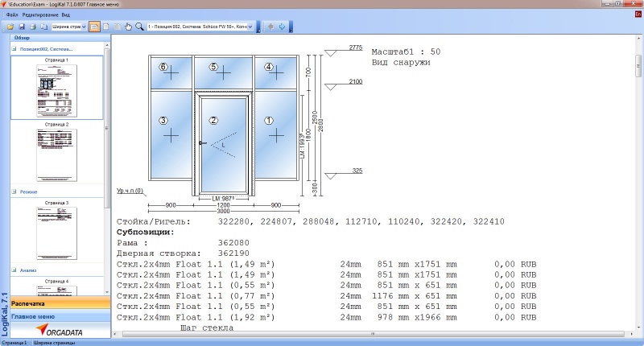This screenshot has width=644, height=346.
Task: Click profile number 322280
Action: tap(233, 221)
